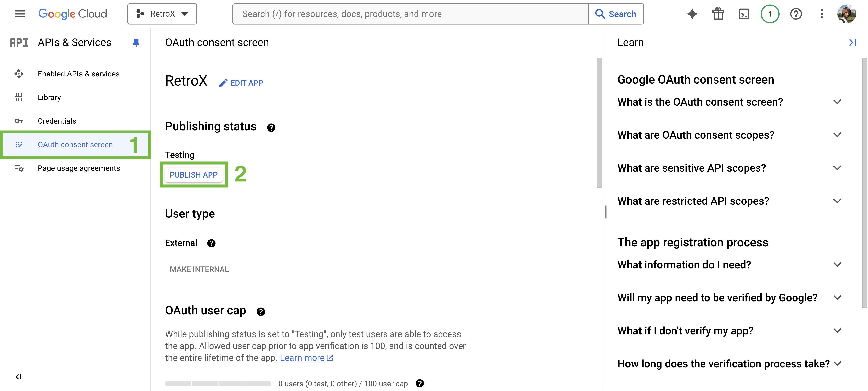This screenshot has width=868, height=391.
Task: Open the notifications badge showing 1
Action: tap(770, 14)
